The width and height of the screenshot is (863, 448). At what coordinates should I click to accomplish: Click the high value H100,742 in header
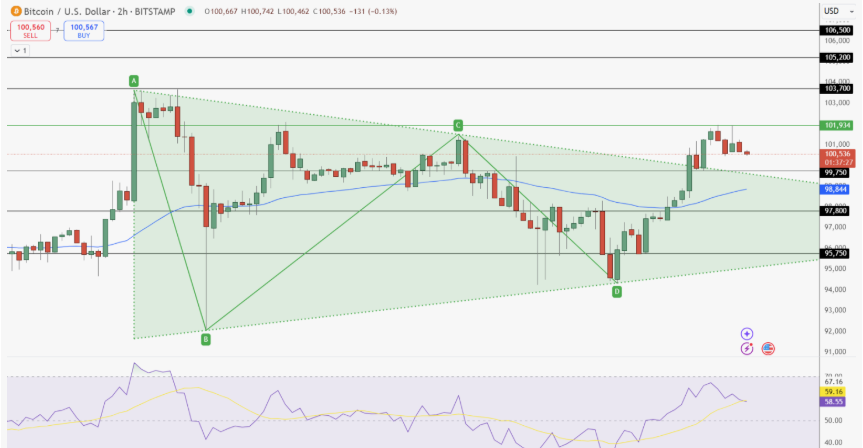(x=258, y=11)
